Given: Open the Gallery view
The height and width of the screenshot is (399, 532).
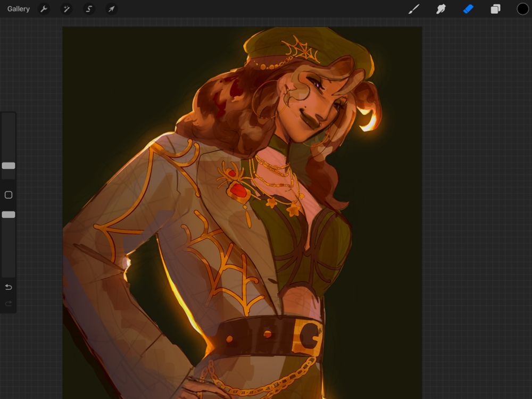Looking at the screenshot, I should coord(18,9).
